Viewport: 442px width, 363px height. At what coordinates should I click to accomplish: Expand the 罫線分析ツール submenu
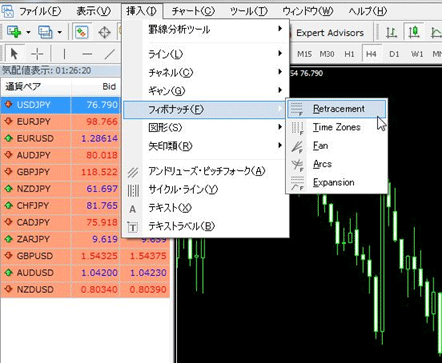pyautogui.click(x=206, y=29)
